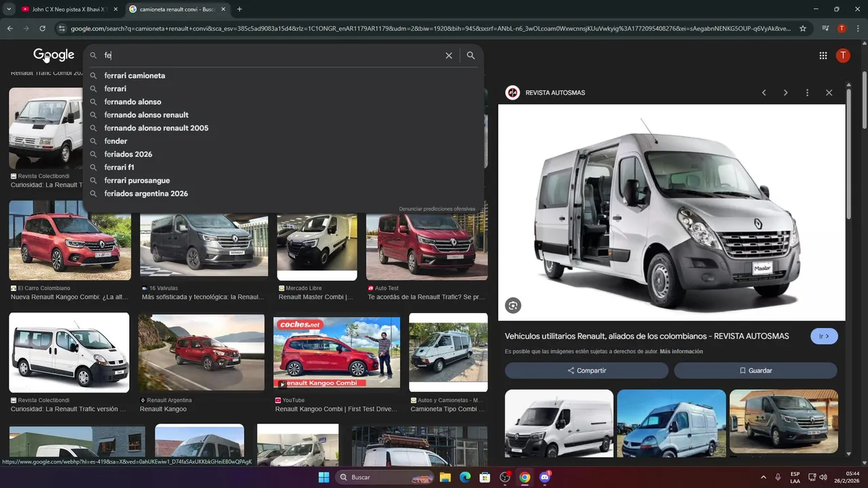Open red Kangoo image from El Carro Colombiano
Screen dimensions: 868x488
pos(70,240)
